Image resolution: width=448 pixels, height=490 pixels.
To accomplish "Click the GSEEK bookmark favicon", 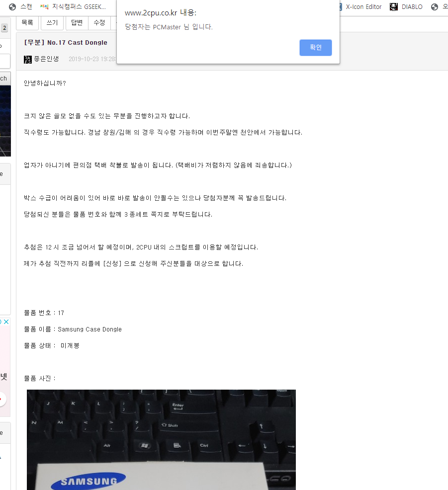I will (x=44, y=6).
